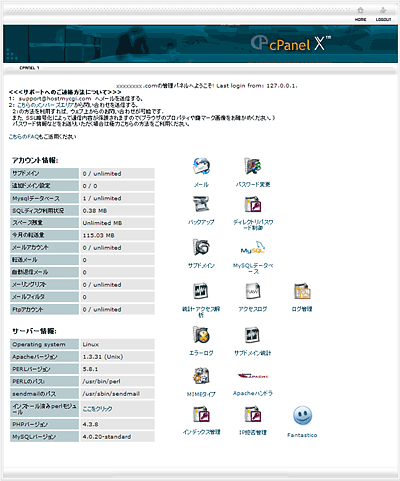The width and height of the screenshot is (400, 481).
Task: Select the MySQL database icon
Action: [253, 248]
